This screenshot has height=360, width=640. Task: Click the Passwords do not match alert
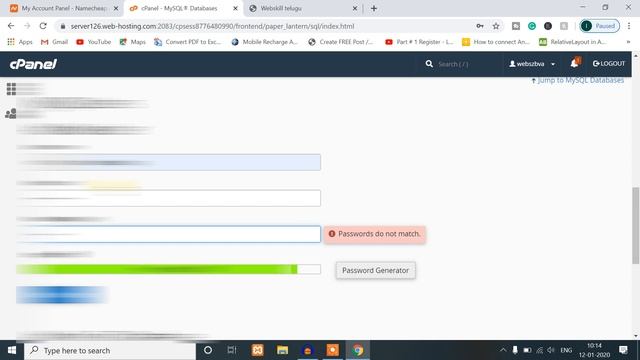coord(375,234)
